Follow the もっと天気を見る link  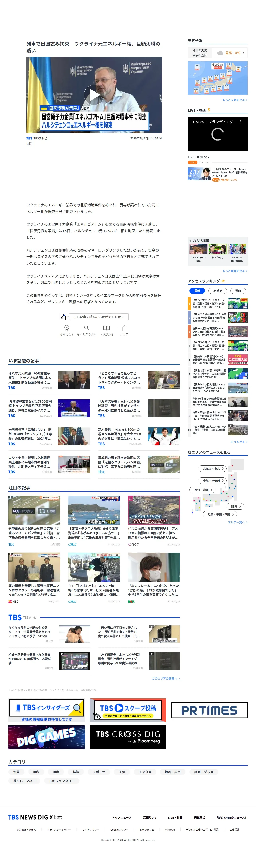pos(235,100)
